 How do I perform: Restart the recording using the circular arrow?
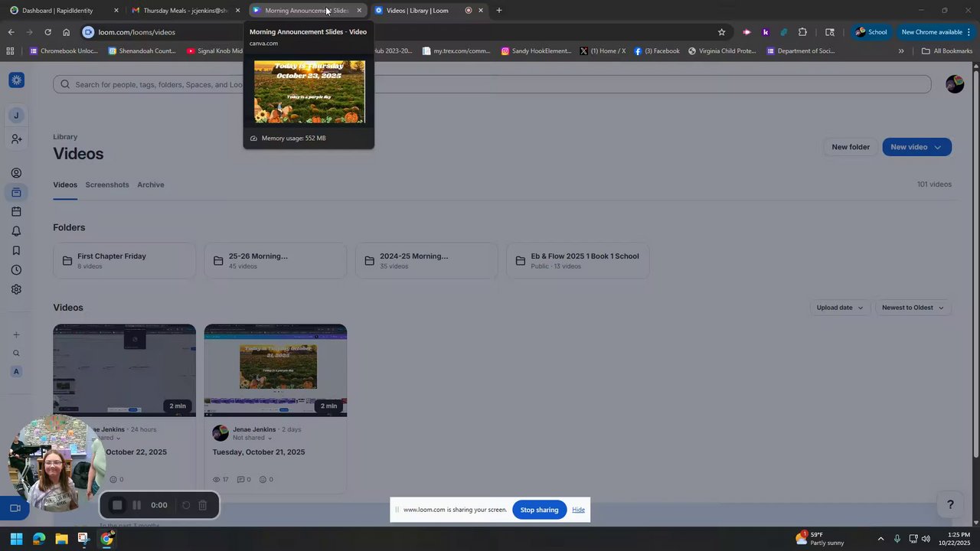click(x=185, y=505)
